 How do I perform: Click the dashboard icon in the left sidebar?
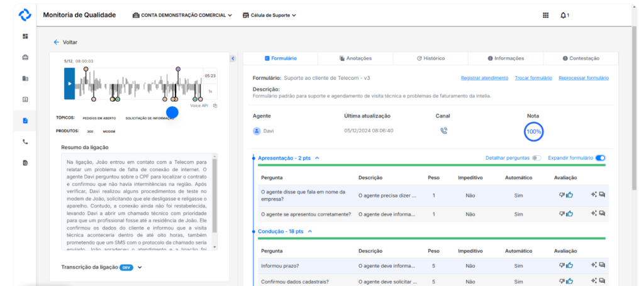coord(25,36)
